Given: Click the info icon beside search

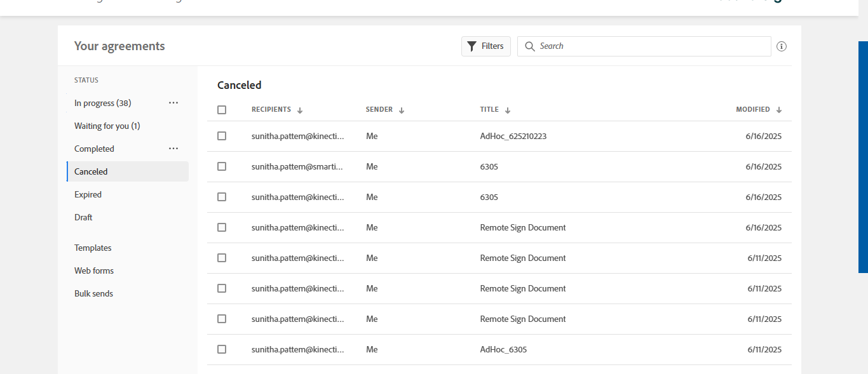Looking at the screenshot, I should tap(782, 46).
